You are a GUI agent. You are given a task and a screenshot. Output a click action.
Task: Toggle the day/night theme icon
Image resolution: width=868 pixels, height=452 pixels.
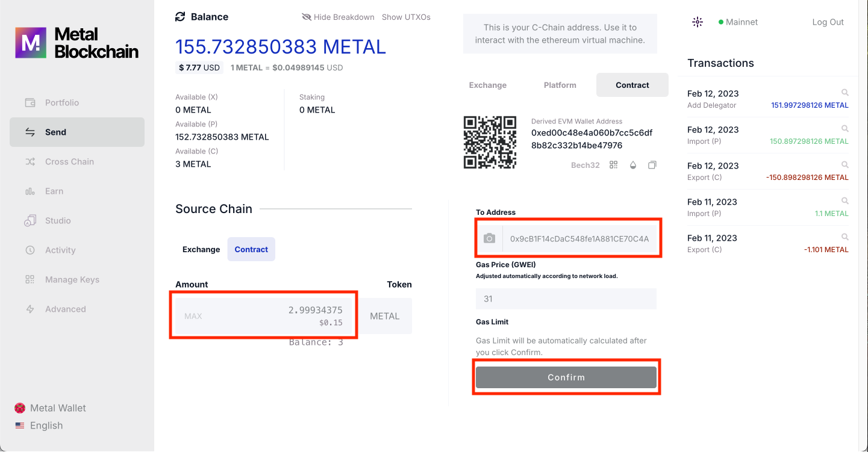click(x=698, y=22)
